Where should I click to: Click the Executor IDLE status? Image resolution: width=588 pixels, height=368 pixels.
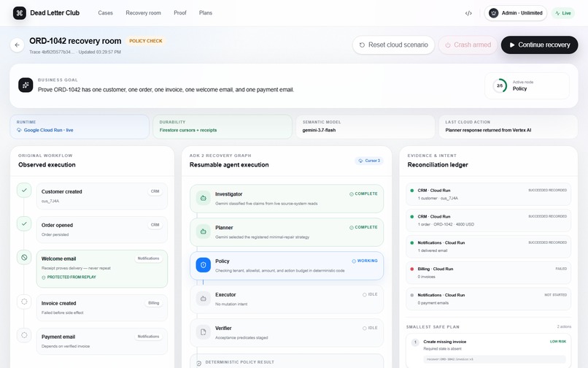[370, 294]
